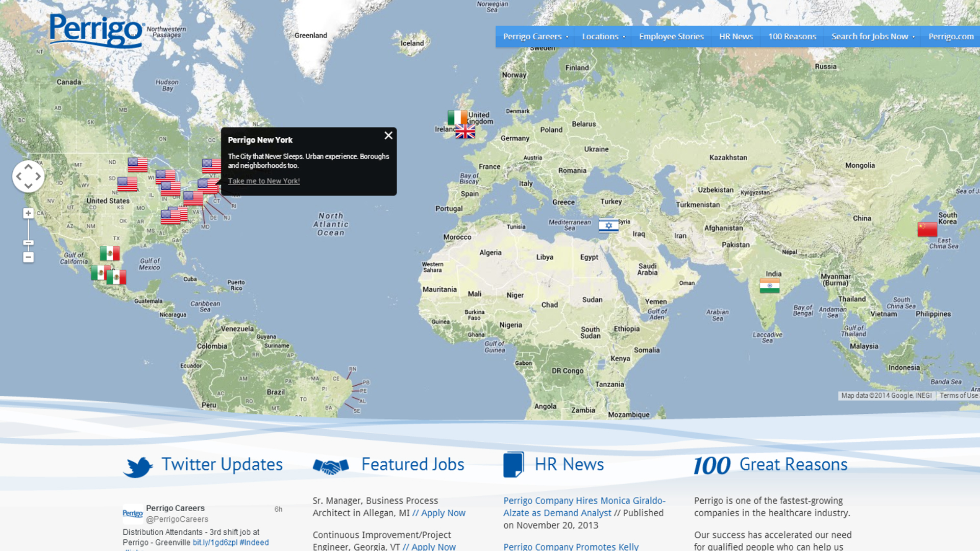The image size is (980, 551).
Task: Click the Featured Jobs heading
Action: coord(413,464)
